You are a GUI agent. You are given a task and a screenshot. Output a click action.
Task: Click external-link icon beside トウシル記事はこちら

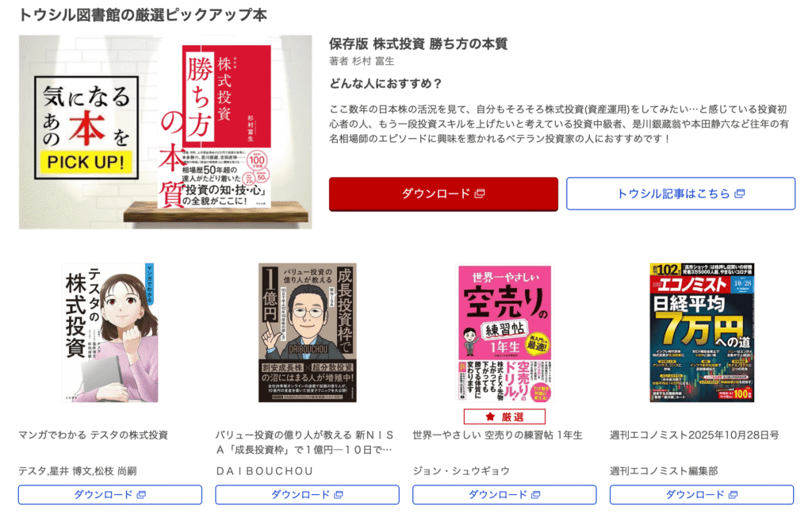[740, 194]
